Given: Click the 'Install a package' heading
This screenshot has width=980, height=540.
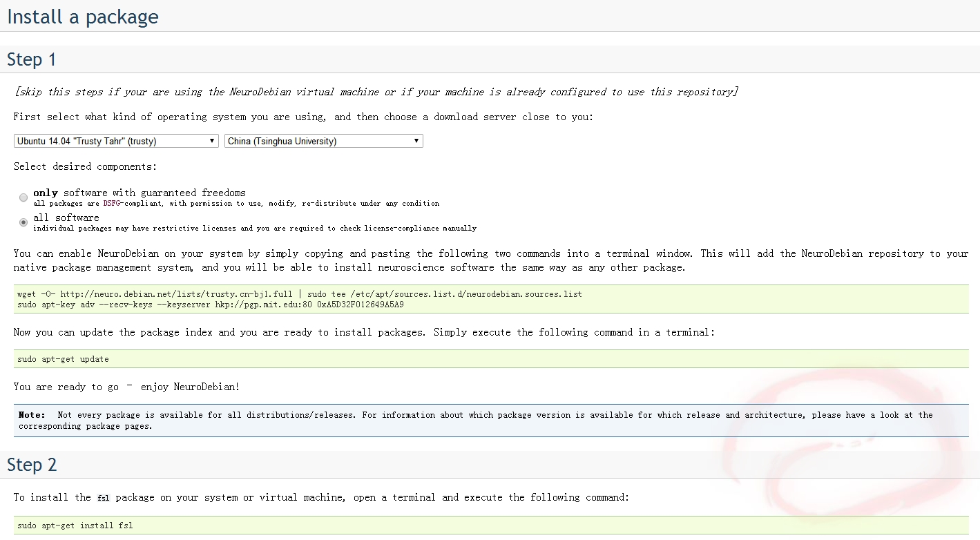Looking at the screenshot, I should click(x=83, y=17).
